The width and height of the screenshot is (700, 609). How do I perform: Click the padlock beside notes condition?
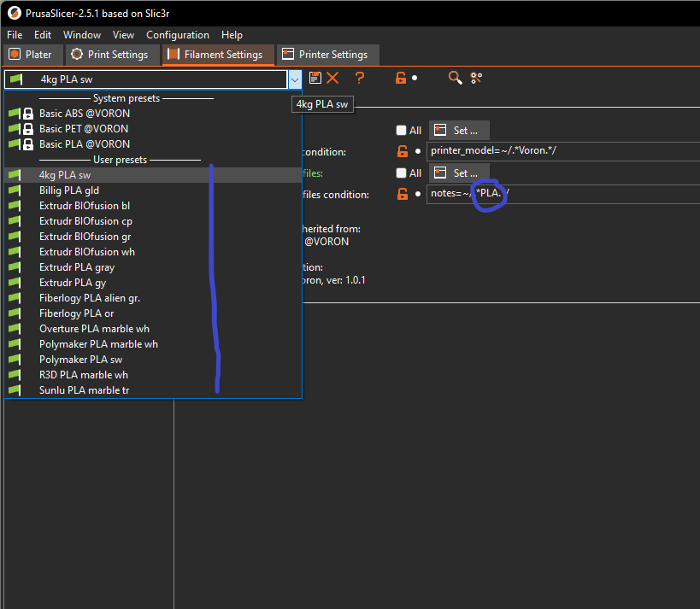[x=401, y=193]
